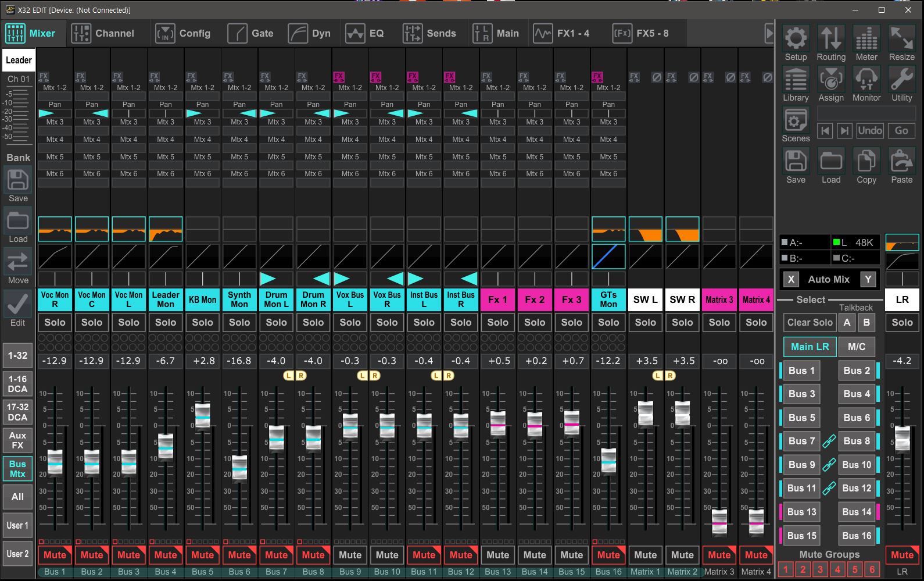Toggle mute group 6
This screenshot has width=924, height=581.
[x=872, y=569]
